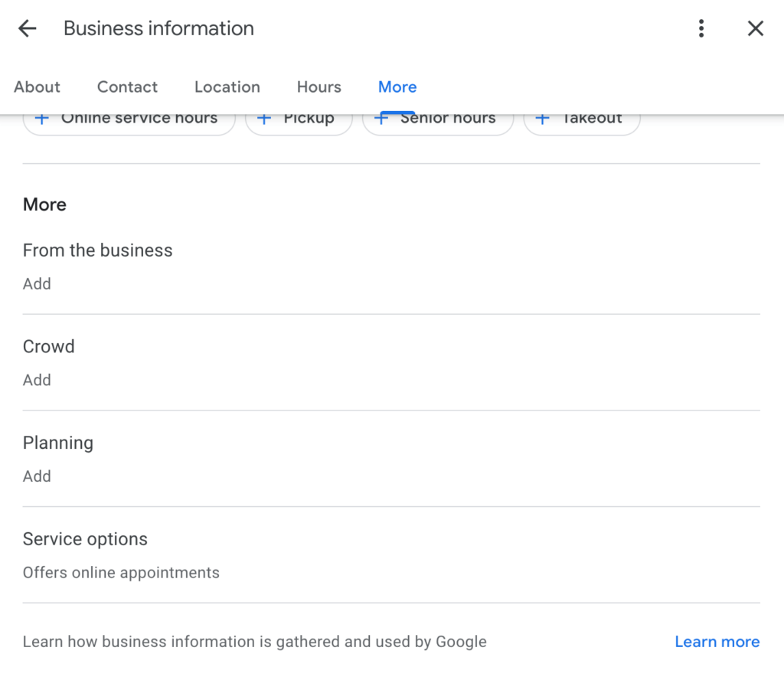Viewport: 784px width, 677px height.
Task: Add Online service hours chip
Action: click(129, 124)
